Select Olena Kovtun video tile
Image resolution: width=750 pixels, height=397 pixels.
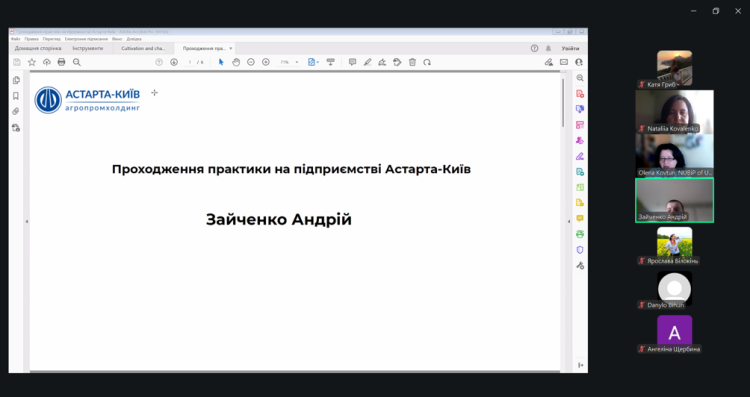[x=674, y=156]
